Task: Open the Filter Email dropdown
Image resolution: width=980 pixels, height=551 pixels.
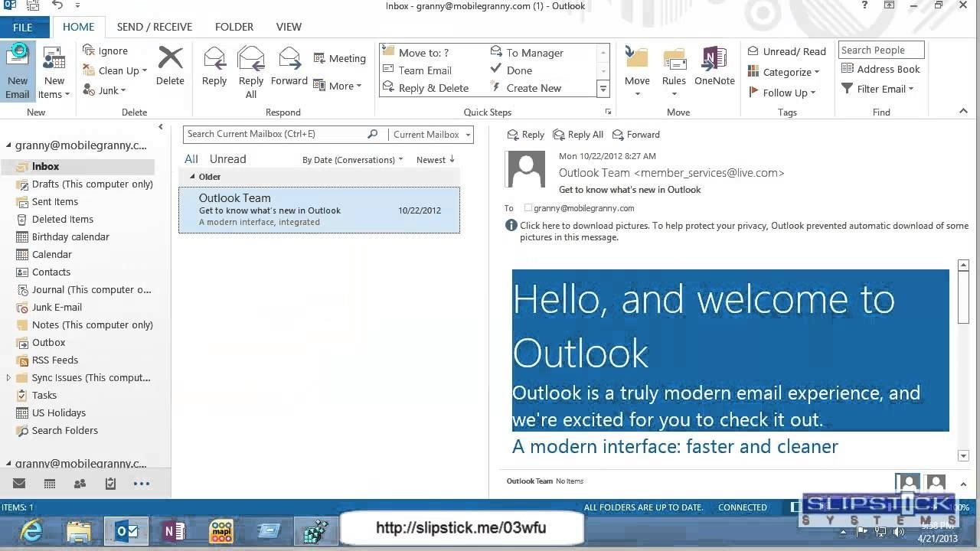Action: (x=877, y=89)
